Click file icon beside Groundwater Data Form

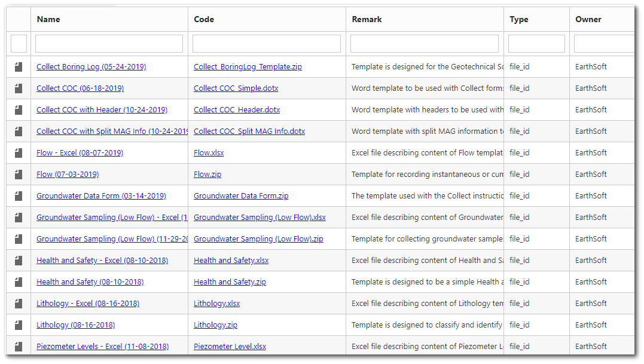point(19,196)
